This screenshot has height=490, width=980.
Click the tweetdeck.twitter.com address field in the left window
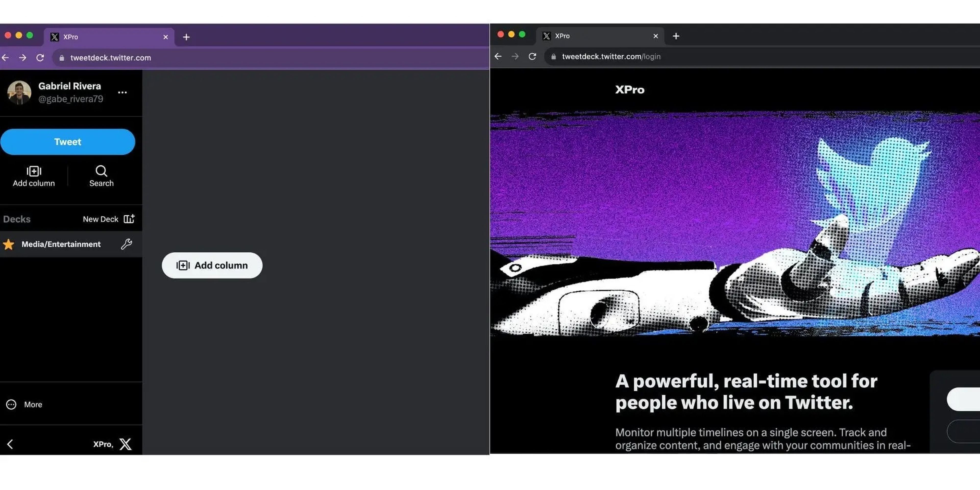click(x=270, y=58)
